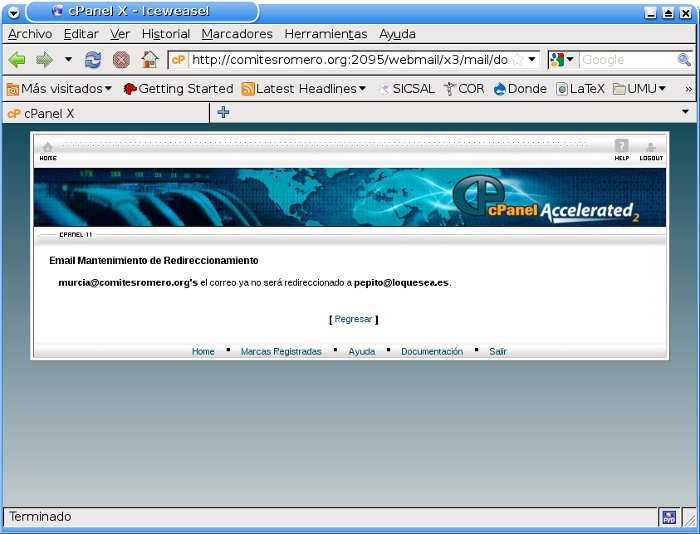Click the Regresar link
The image size is (700, 534).
click(353, 319)
